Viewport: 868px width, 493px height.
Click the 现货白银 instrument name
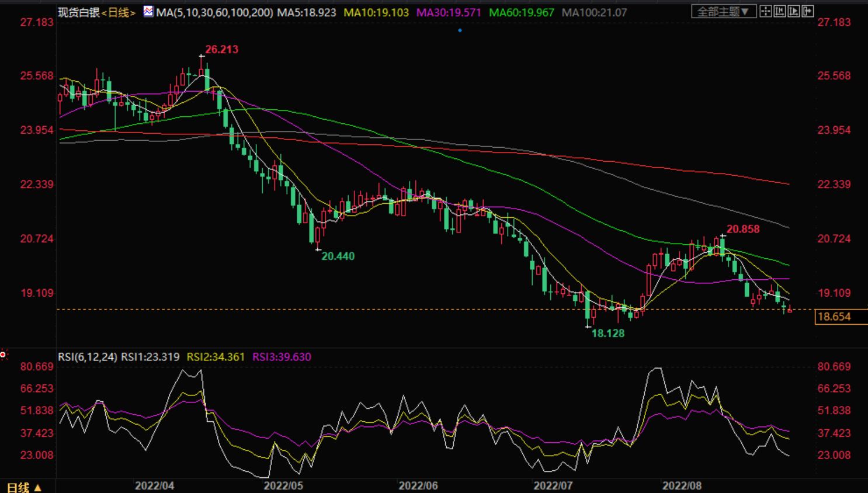tap(79, 12)
